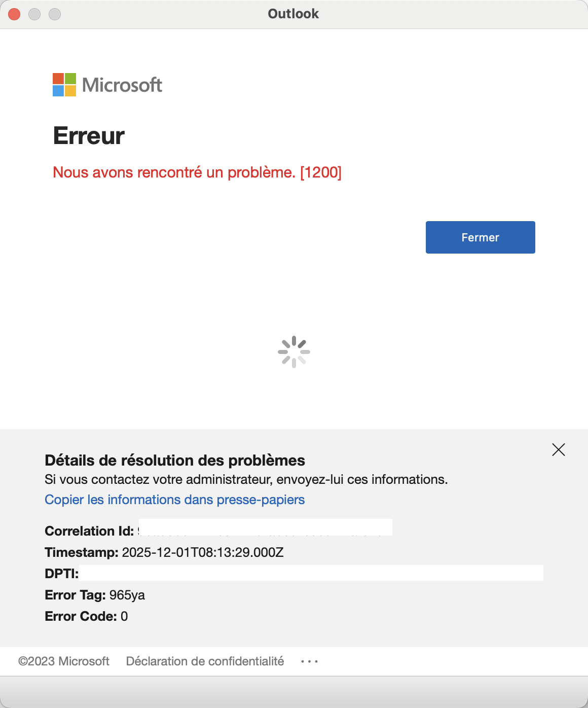The height and width of the screenshot is (708, 588).
Task: Click the Erreur heading
Action: pyautogui.click(x=89, y=136)
